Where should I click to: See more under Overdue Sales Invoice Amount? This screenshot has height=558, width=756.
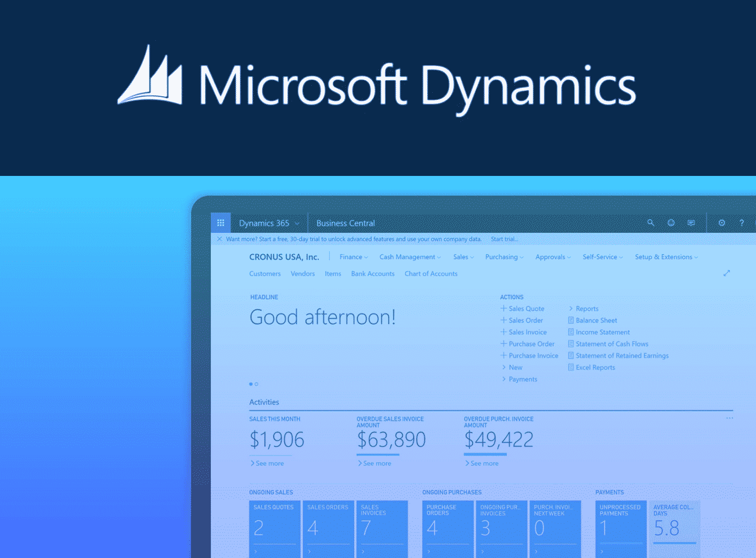[x=374, y=463]
